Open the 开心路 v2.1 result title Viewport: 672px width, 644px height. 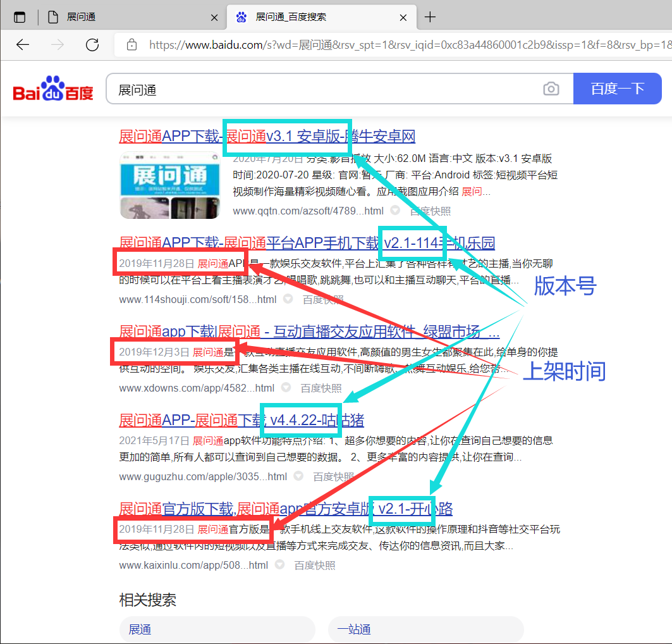[286, 509]
